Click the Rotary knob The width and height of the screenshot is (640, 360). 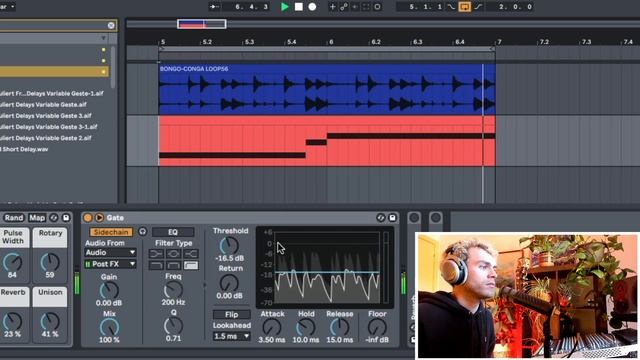[x=50, y=262]
